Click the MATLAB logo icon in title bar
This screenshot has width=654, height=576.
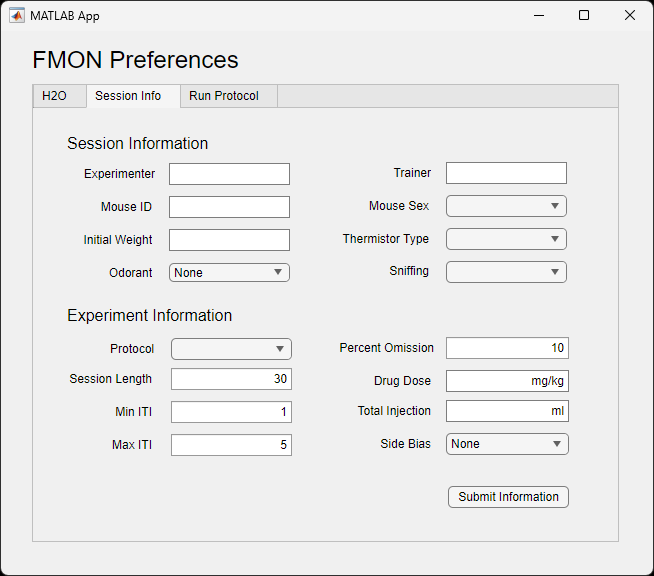[x=17, y=15]
